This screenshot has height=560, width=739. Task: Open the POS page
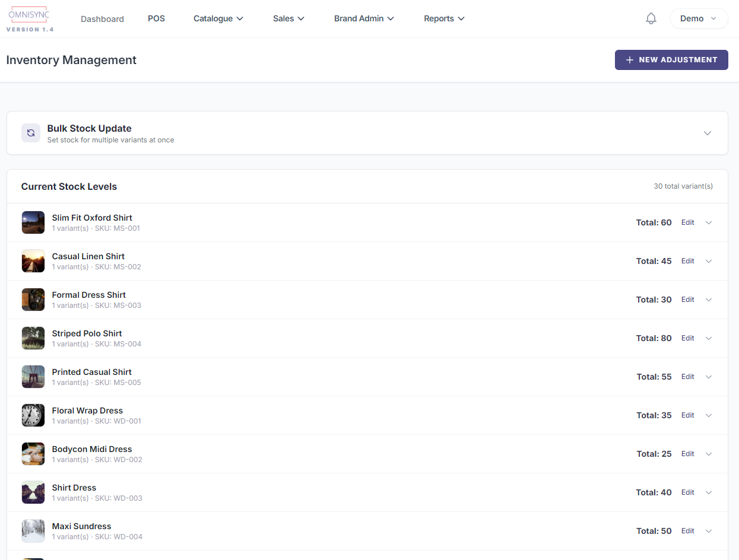click(156, 18)
